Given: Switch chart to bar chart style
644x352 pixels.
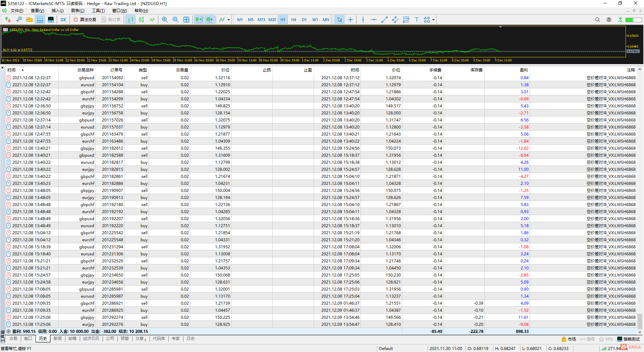Looking at the screenshot, I should click(130, 20).
